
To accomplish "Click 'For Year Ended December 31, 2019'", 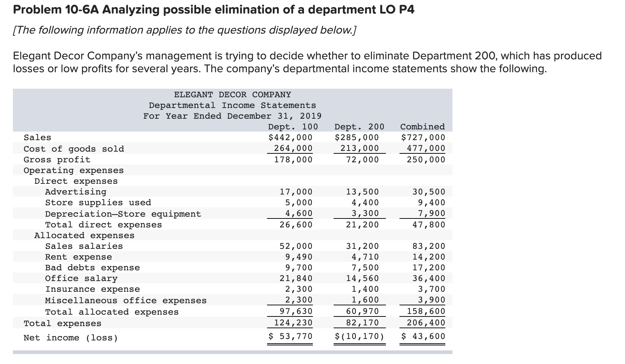I will coord(232,116).
